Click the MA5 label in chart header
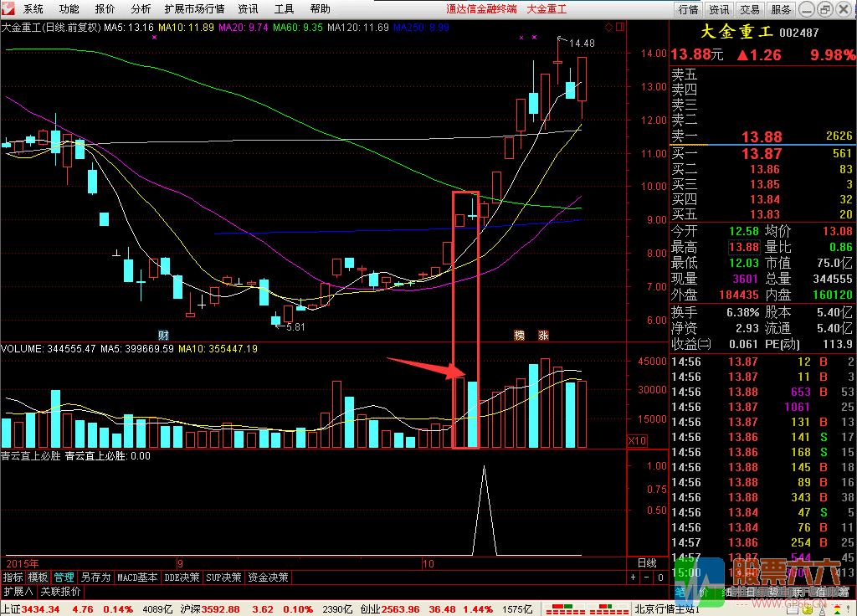Viewport: 857px width, 616px height. click(129, 28)
